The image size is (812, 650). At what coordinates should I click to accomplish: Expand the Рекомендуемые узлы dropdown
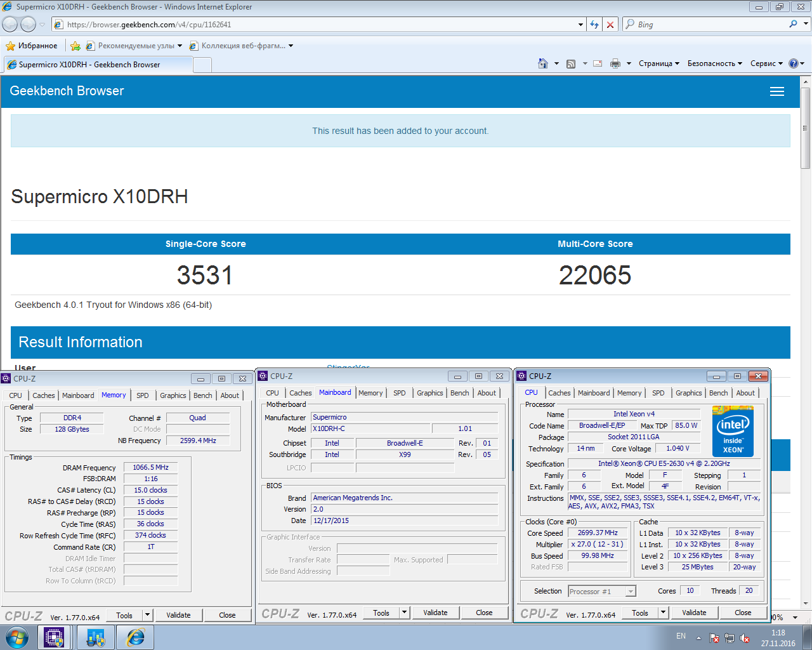[180, 46]
